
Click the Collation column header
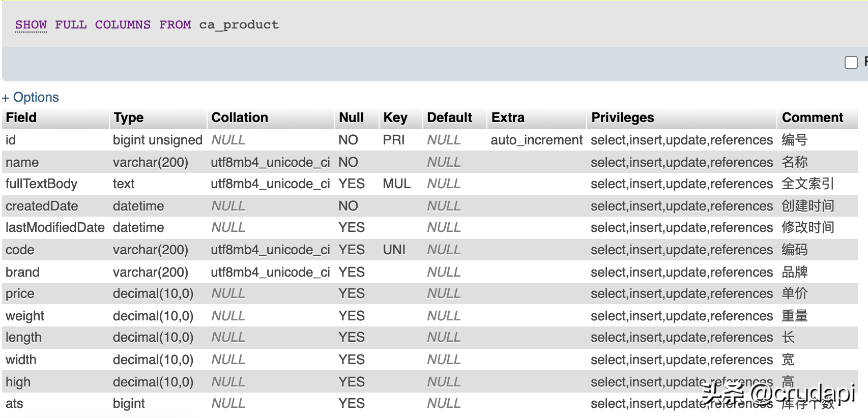pyautogui.click(x=240, y=117)
